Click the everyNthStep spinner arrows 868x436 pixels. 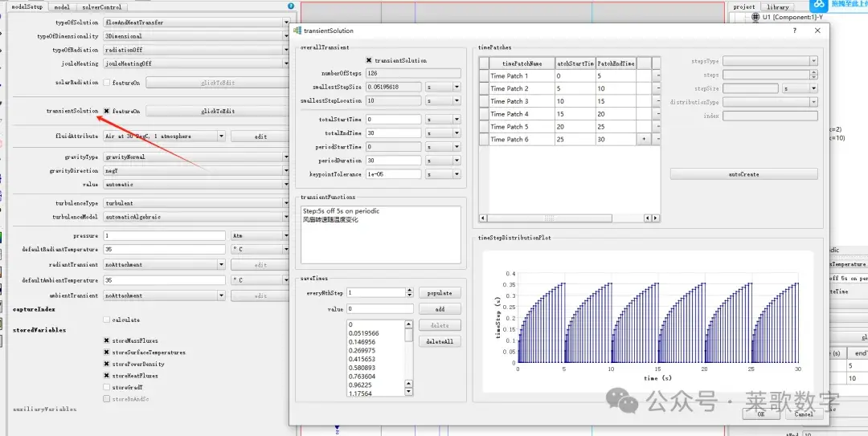[410, 293]
